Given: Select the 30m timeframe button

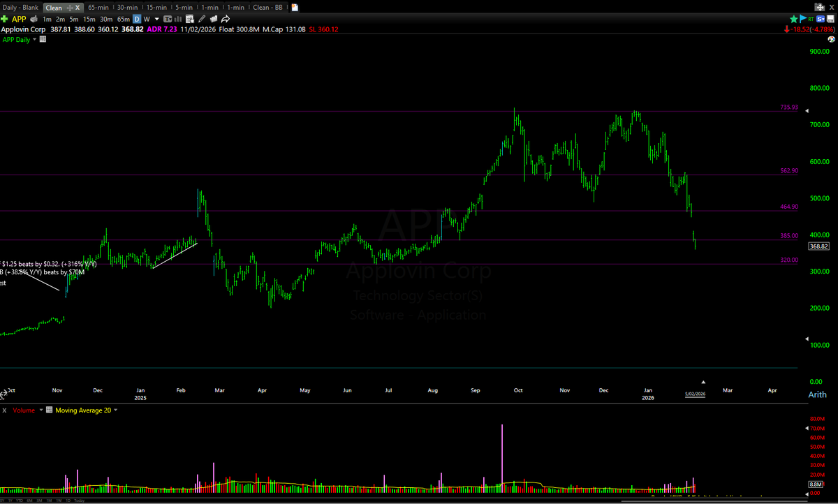Looking at the screenshot, I should (106, 19).
